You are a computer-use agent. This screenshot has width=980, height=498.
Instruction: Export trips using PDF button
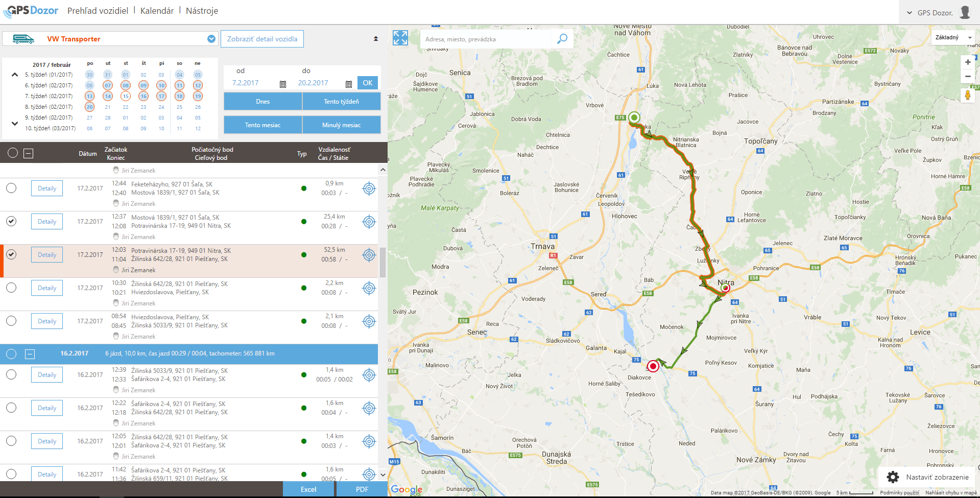tap(362, 489)
